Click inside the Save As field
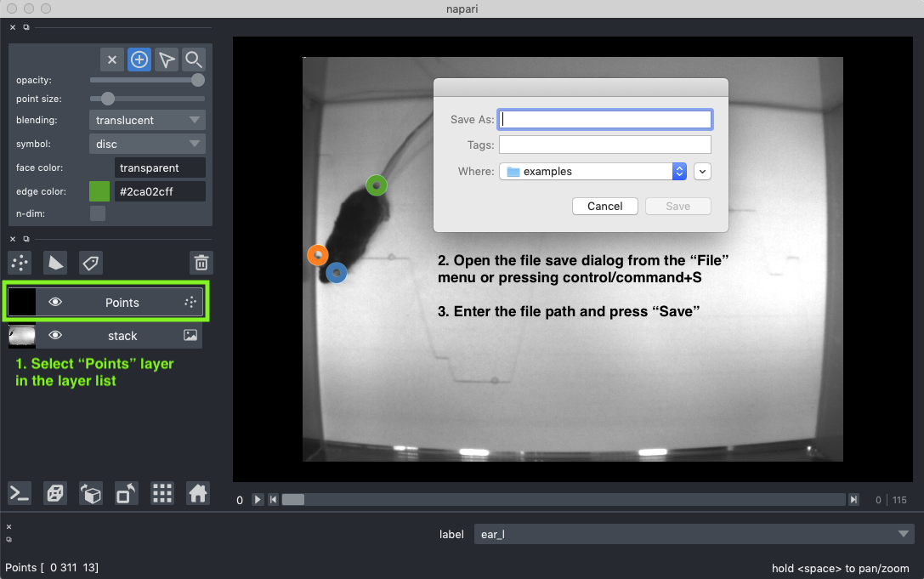The image size is (924, 579). coord(604,119)
